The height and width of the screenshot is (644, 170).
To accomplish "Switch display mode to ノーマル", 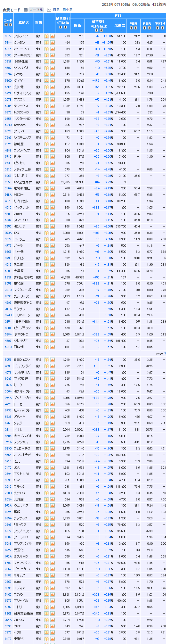I will tap(36, 10).
